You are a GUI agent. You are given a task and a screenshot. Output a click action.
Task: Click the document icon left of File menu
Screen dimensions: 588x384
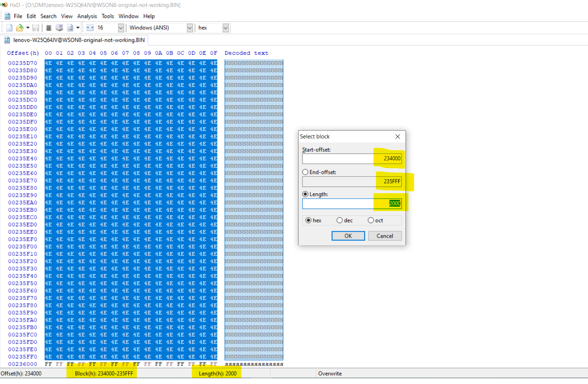[x=7, y=16]
